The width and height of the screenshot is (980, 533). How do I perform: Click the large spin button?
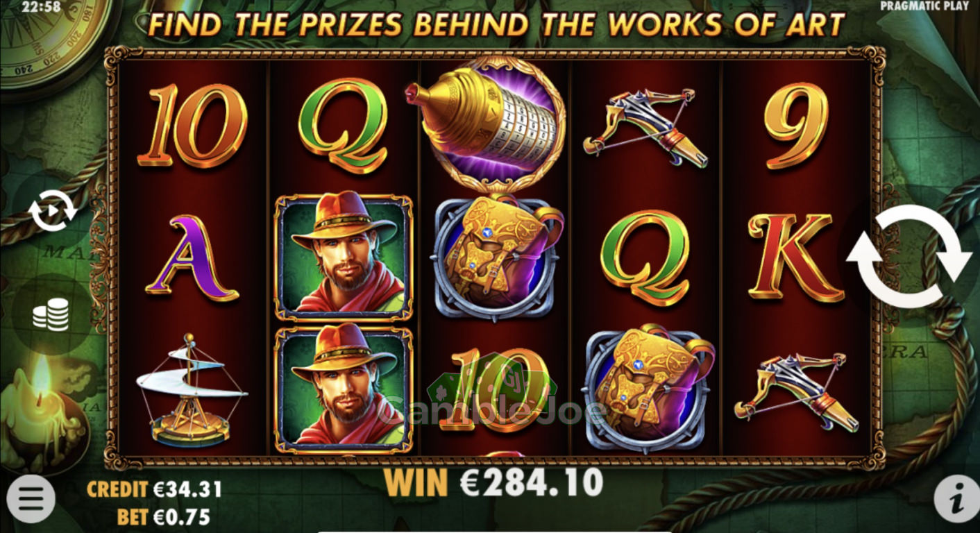pyautogui.click(x=909, y=256)
